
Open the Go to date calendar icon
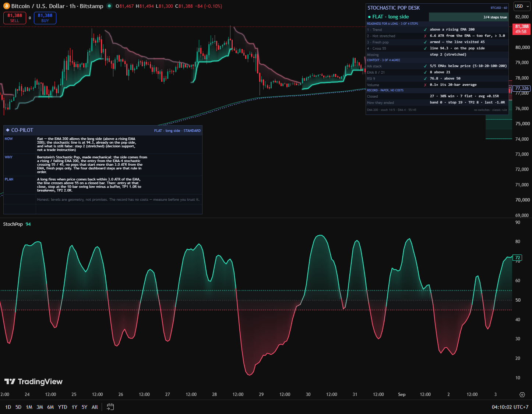tap(110, 407)
